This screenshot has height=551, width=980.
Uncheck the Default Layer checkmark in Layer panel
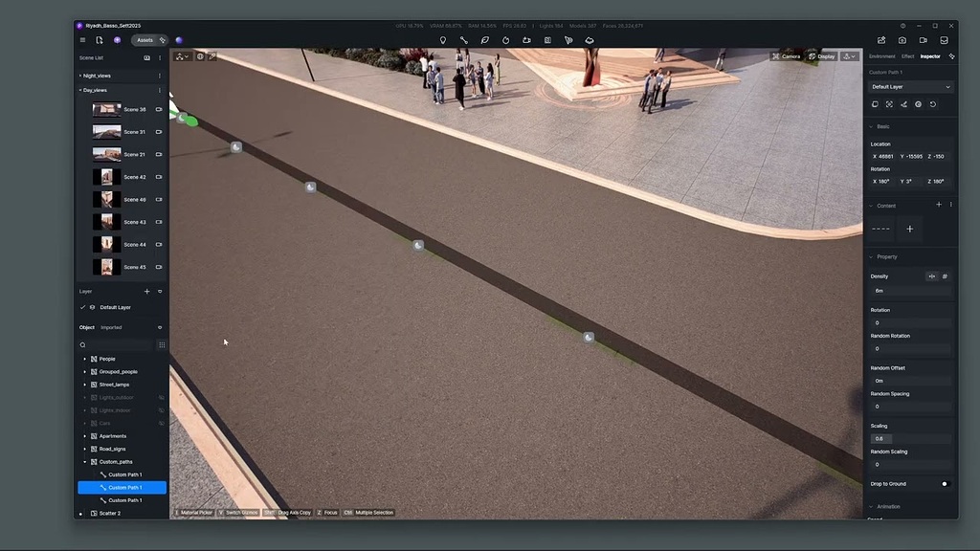coord(82,307)
